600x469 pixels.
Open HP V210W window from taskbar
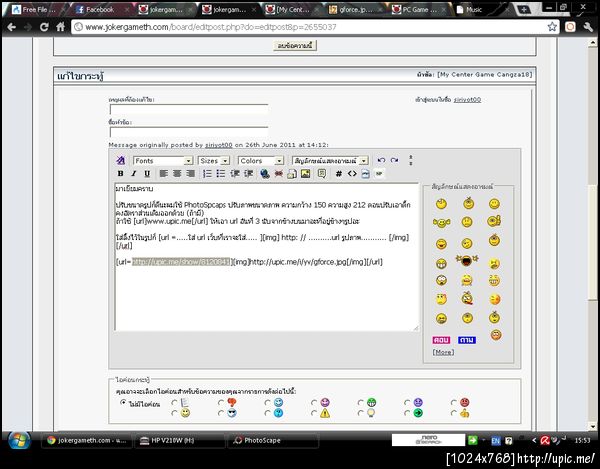point(179,441)
